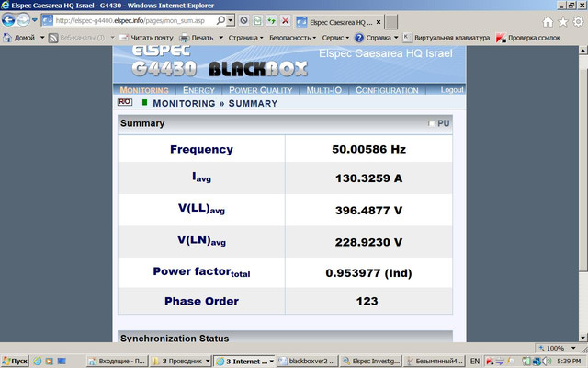Click the Home house icon

click(x=548, y=22)
